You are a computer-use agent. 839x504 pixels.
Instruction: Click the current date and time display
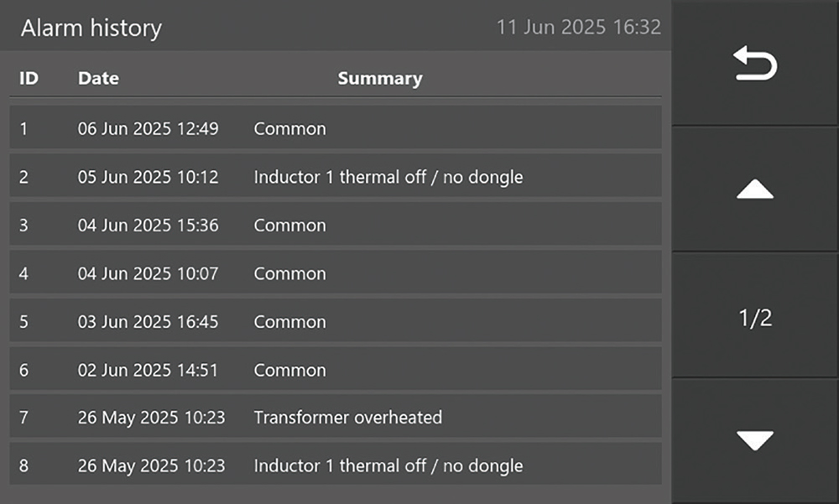pyautogui.click(x=578, y=27)
